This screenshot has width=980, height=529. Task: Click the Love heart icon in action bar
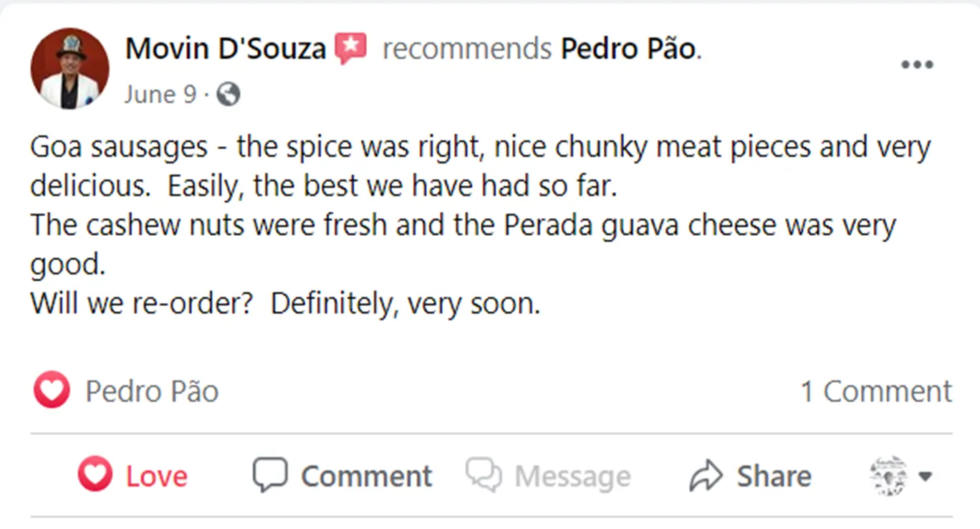[x=95, y=475]
